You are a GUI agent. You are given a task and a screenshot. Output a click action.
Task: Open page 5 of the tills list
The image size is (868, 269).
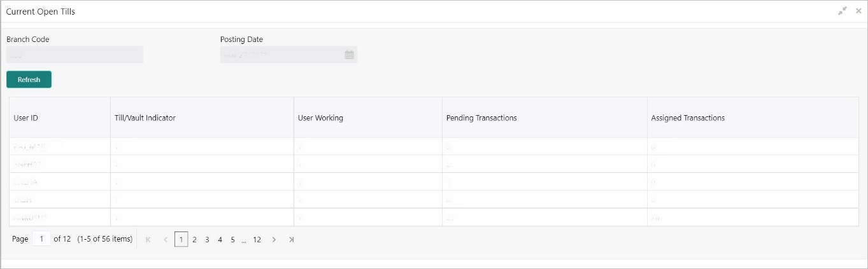pyautogui.click(x=232, y=240)
